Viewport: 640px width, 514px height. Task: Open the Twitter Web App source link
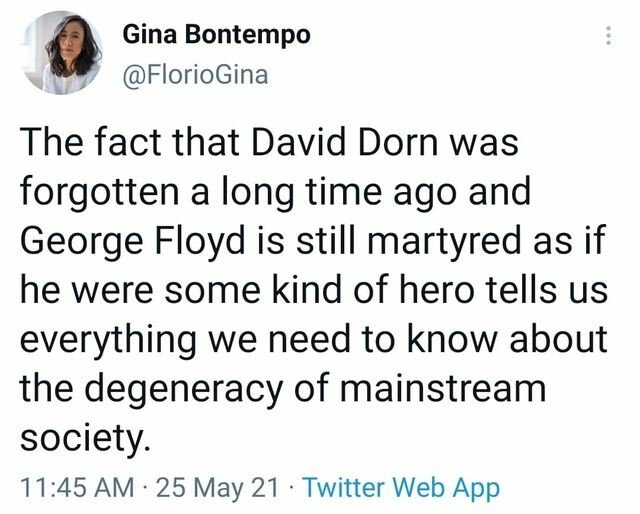click(400, 487)
